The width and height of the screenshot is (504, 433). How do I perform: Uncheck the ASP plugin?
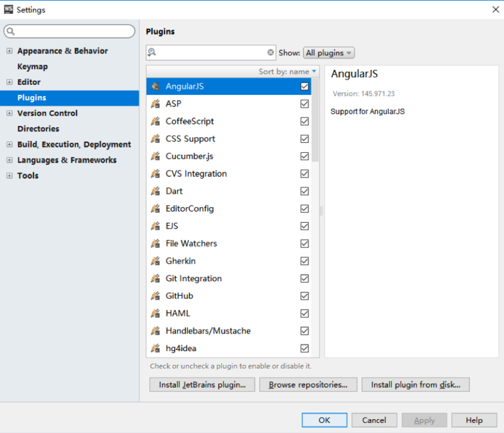[x=304, y=104]
